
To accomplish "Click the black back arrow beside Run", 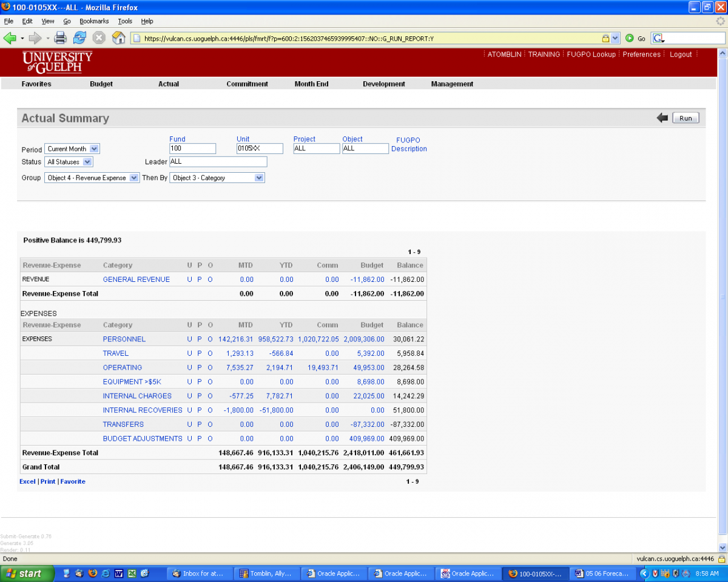I will [662, 118].
